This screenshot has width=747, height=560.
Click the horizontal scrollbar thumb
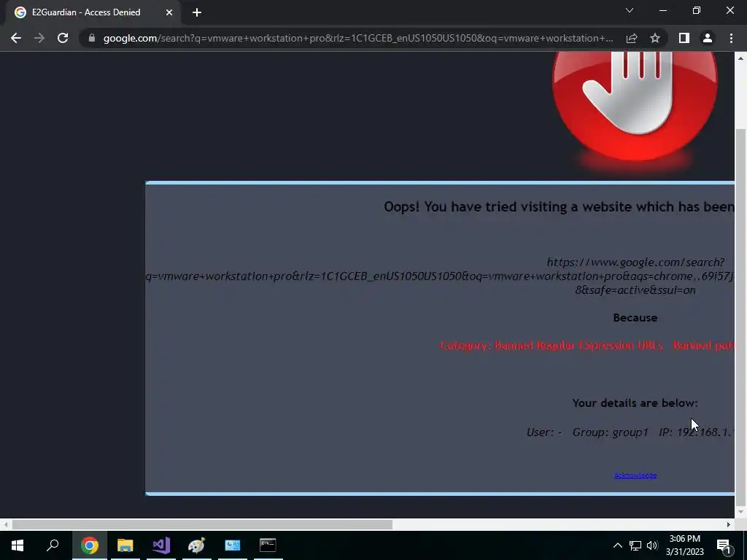click(x=202, y=525)
